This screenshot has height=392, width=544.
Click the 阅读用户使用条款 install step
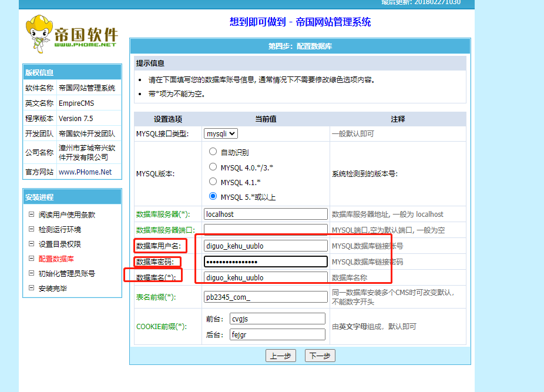[67, 215]
